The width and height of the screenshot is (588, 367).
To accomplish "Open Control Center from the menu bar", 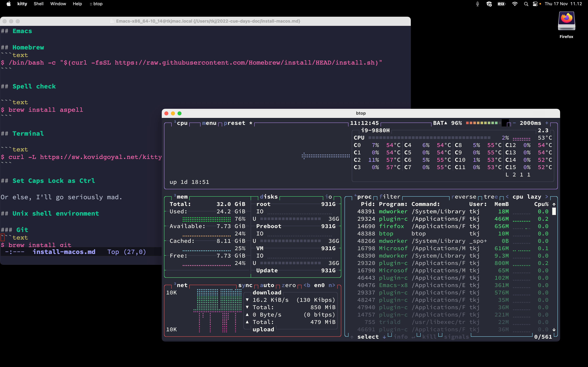I will (535, 4).
